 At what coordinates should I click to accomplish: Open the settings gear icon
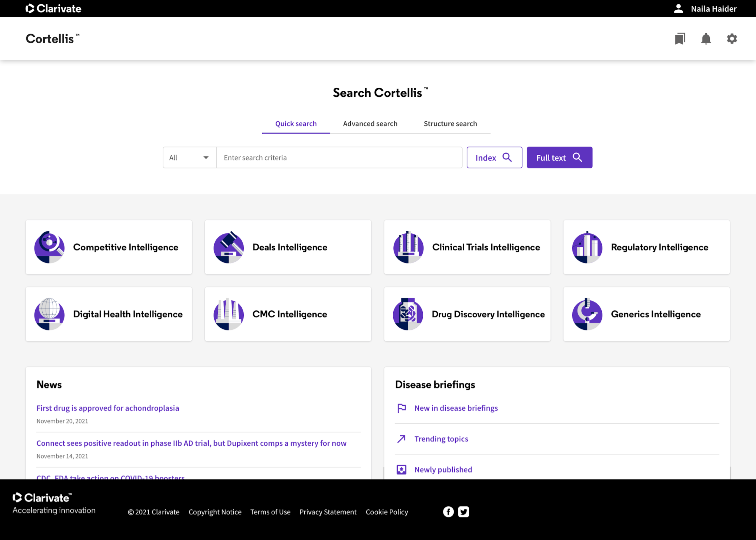click(732, 39)
